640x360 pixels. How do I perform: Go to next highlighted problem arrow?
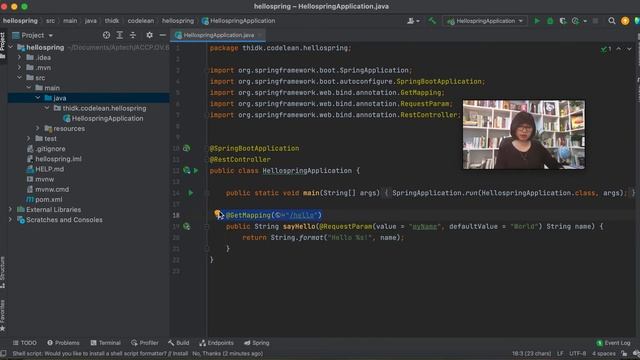[x=629, y=49]
